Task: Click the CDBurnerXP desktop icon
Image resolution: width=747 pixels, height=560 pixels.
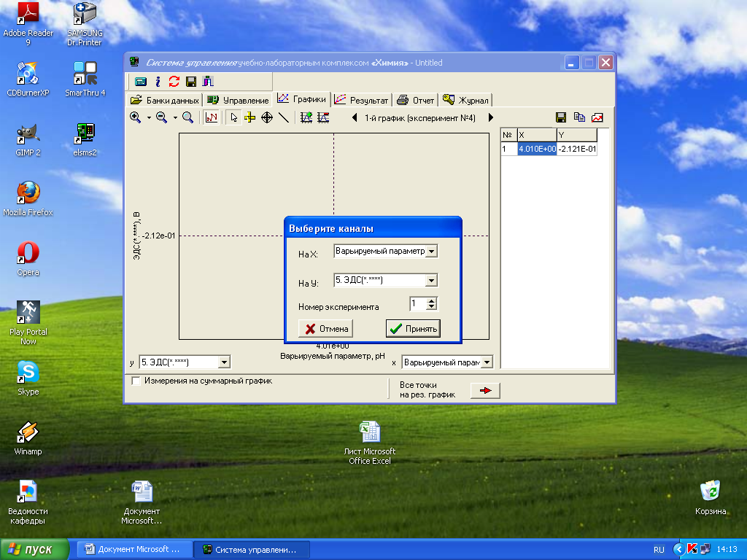Action: pyautogui.click(x=28, y=79)
